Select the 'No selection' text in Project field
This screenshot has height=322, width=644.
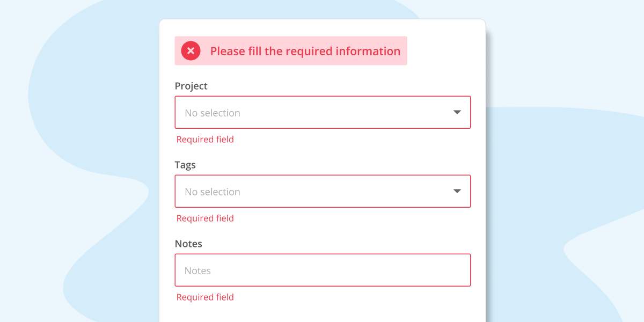click(x=211, y=113)
